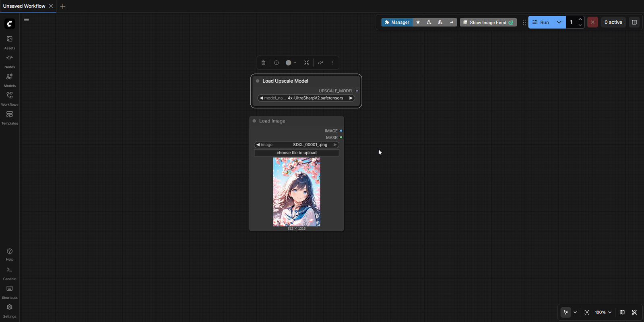Increase the batch count with the up arrow
This screenshot has width=644, height=322.
(580, 19)
